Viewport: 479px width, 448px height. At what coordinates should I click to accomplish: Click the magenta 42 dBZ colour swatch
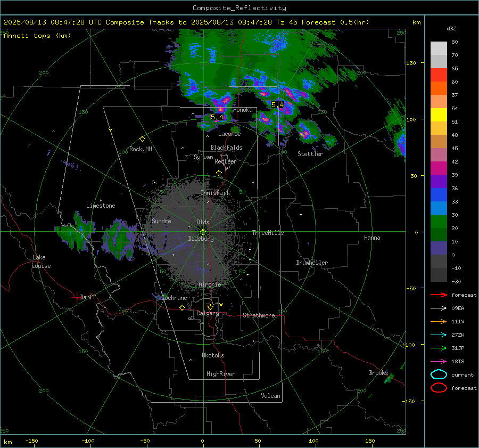point(439,168)
